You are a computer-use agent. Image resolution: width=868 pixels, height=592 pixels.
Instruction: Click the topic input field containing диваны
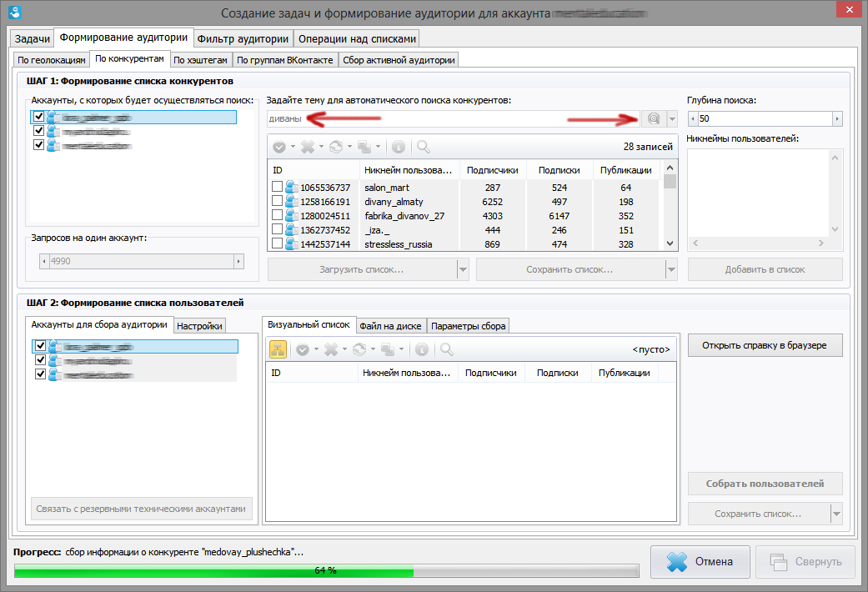pyautogui.click(x=453, y=118)
